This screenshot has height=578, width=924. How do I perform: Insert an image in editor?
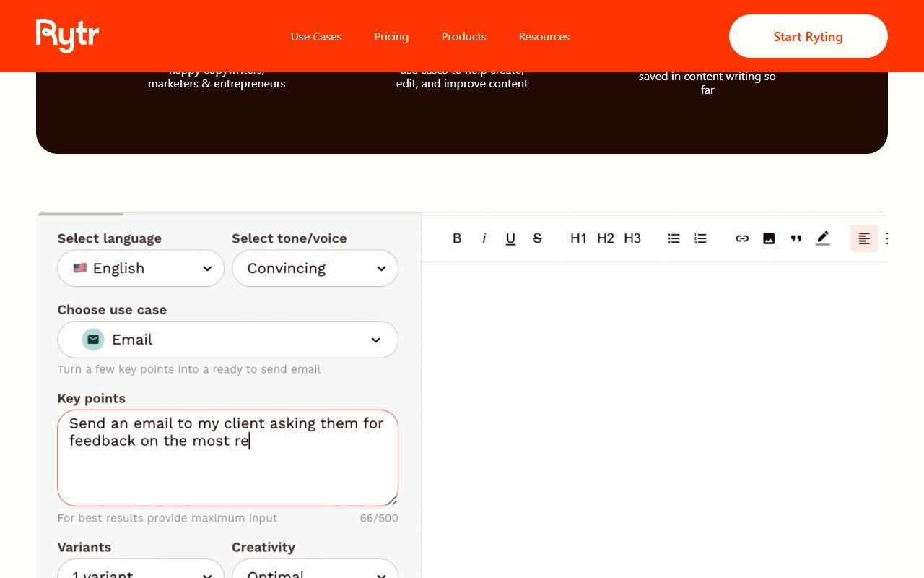[769, 238]
